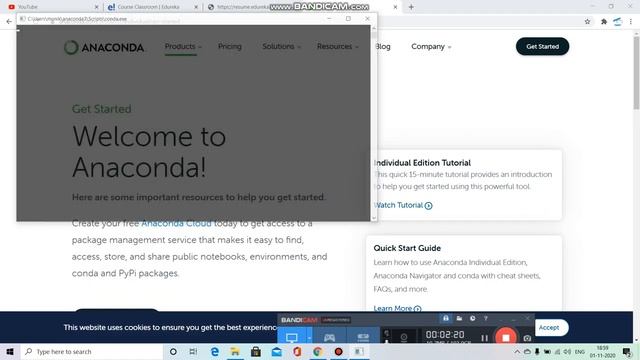This screenshot has width=640, height=360.
Task: Open the Mail app from the taskbar
Action: pos(276,351)
